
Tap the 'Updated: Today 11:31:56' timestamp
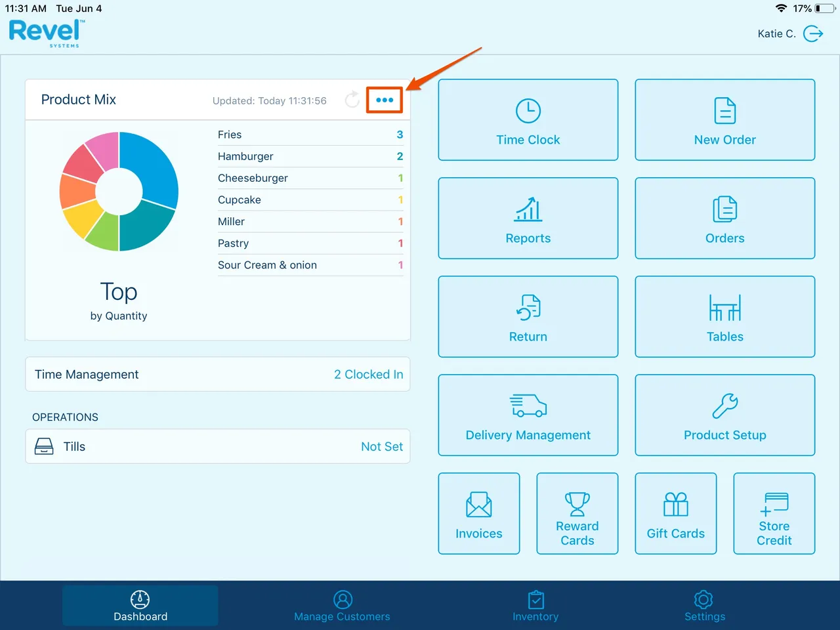click(270, 100)
